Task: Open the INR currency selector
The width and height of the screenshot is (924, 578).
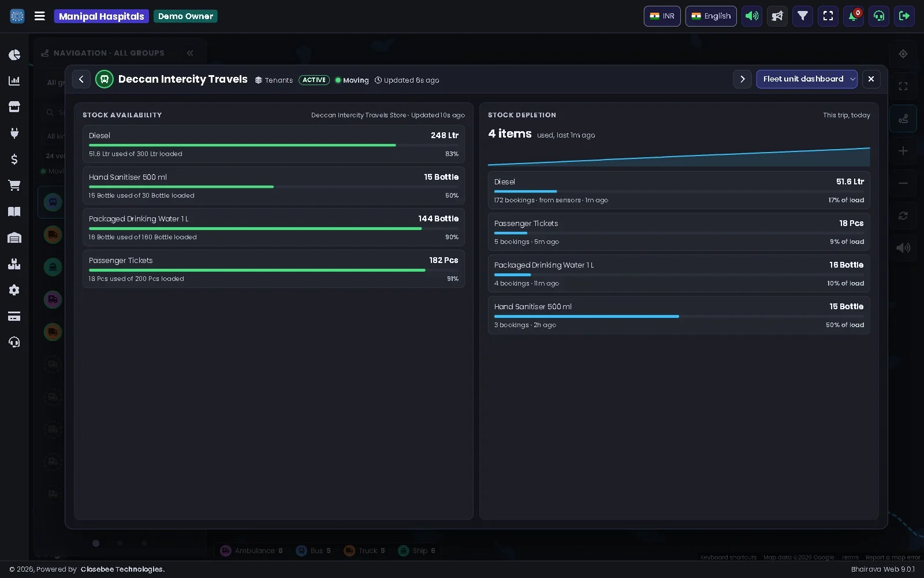Action: click(x=662, y=16)
